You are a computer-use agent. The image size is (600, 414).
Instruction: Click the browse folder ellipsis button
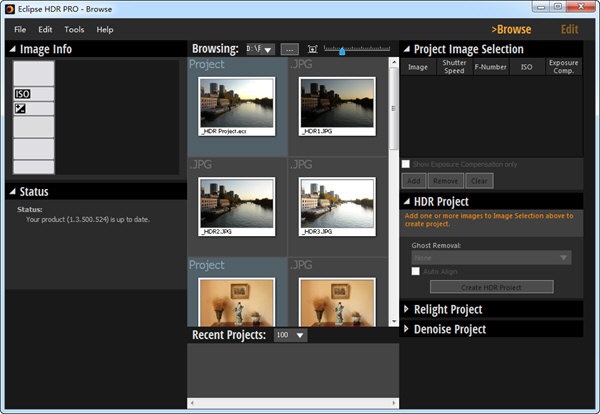[x=289, y=49]
